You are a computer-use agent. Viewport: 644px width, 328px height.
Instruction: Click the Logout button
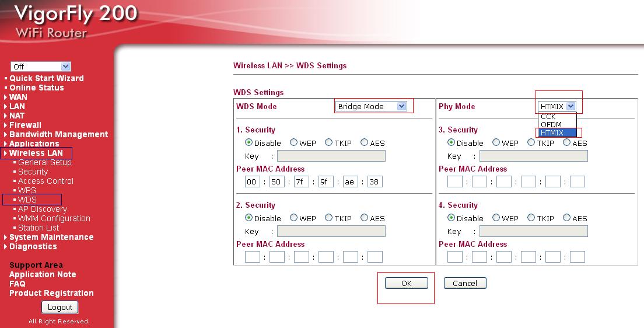click(x=60, y=307)
